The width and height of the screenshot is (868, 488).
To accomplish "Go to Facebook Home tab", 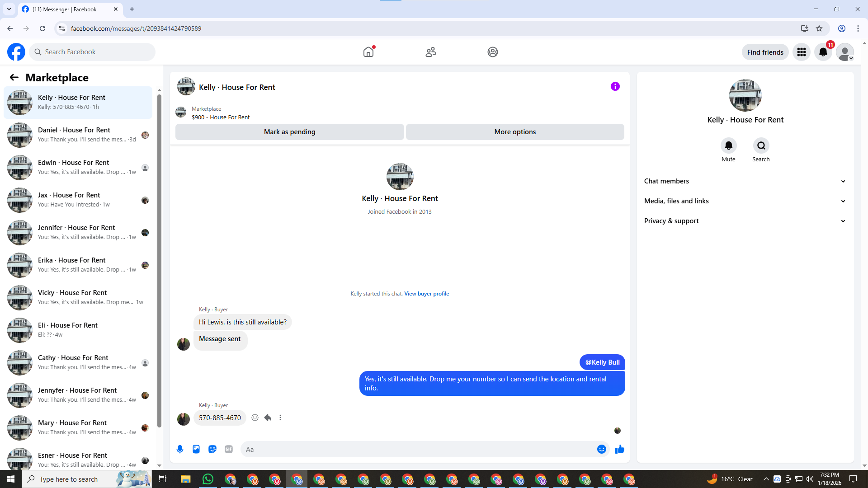I will click(x=368, y=52).
